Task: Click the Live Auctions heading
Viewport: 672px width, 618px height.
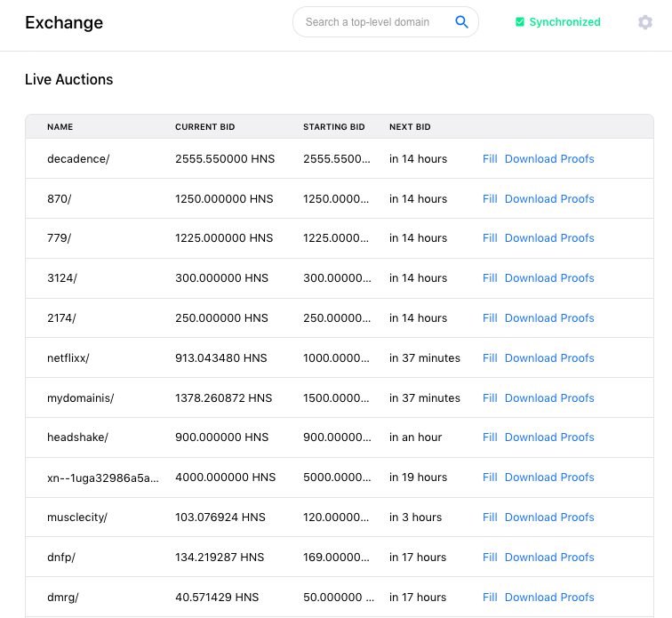Action: (69, 79)
